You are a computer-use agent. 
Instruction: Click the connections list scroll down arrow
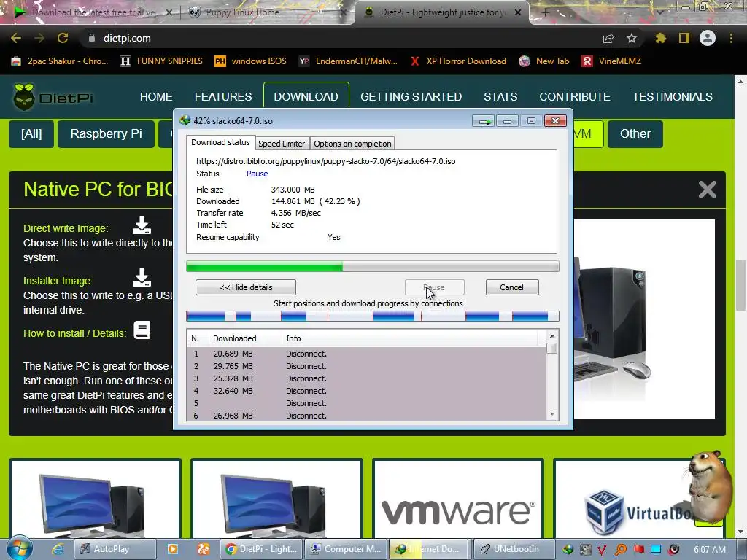tap(552, 414)
